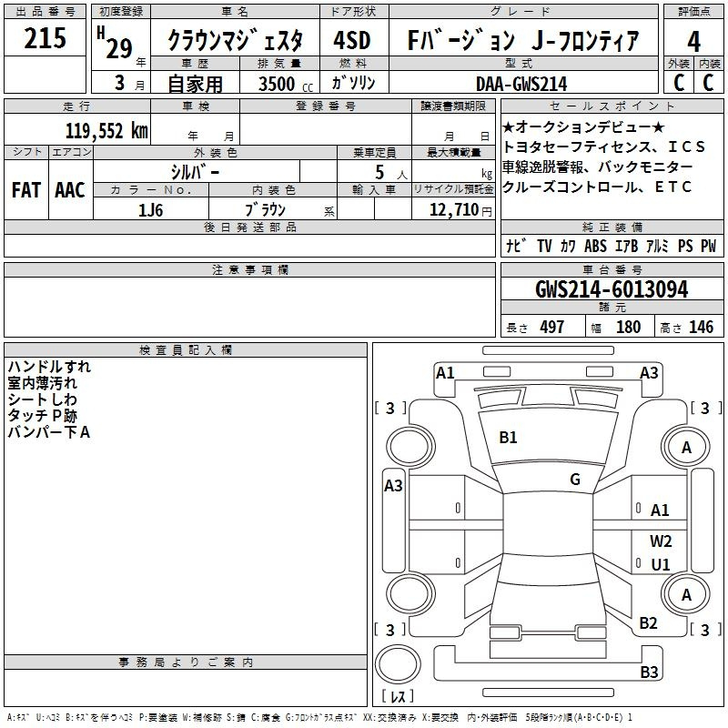This screenshot has height=728, width=728.
Task: Click the 車線逸脱警報、バックモニター line
Action: (598, 167)
